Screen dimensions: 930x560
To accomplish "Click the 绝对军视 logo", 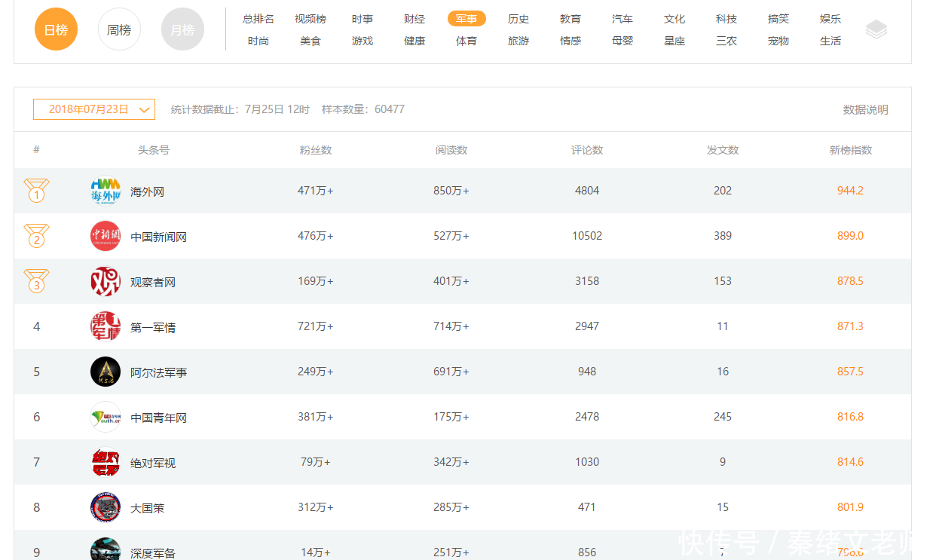I will 106,462.
